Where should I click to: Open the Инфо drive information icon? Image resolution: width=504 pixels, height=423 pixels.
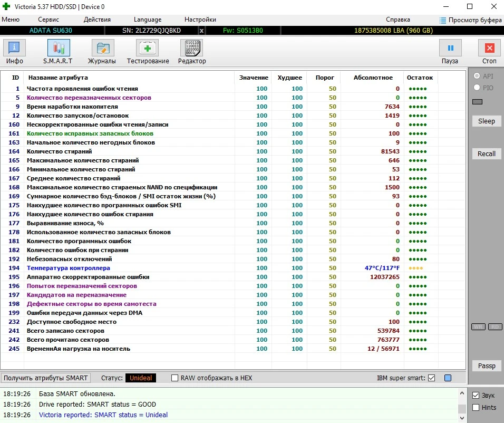click(14, 48)
